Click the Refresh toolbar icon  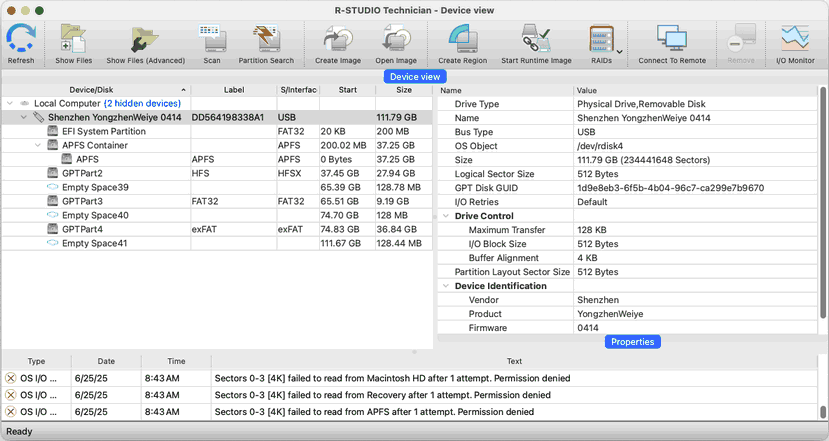[21, 38]
